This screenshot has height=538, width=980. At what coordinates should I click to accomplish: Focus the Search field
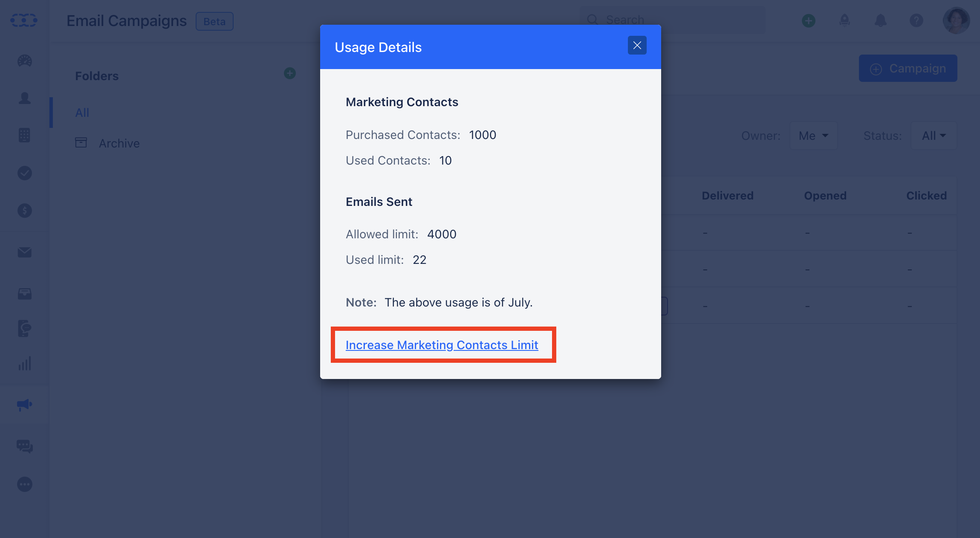(x=673, y=20)
